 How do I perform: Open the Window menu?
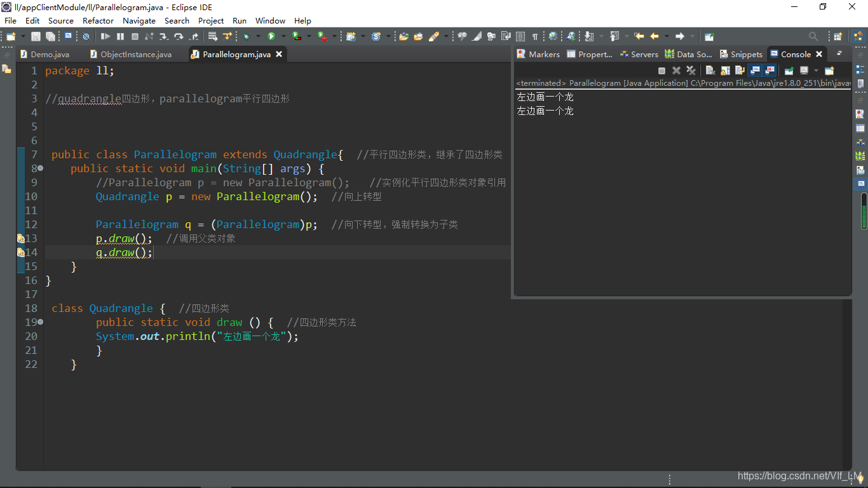271,20
